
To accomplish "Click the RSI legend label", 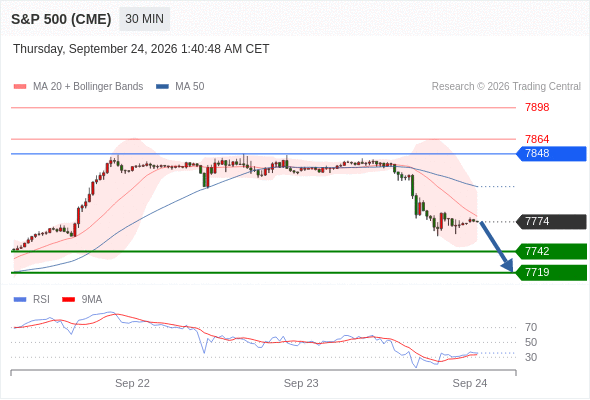I will [41, 300].
